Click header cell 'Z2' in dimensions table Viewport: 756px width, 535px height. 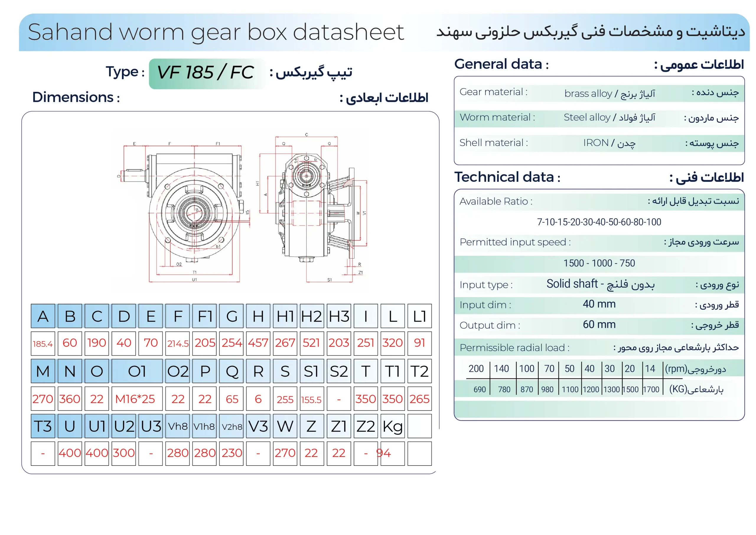tap(366, 426)
